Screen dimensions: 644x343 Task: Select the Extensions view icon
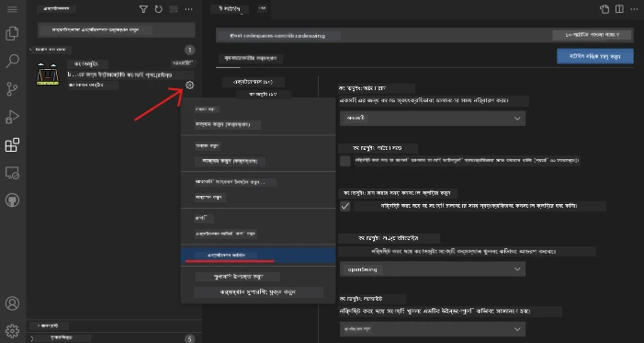[12, 144]
